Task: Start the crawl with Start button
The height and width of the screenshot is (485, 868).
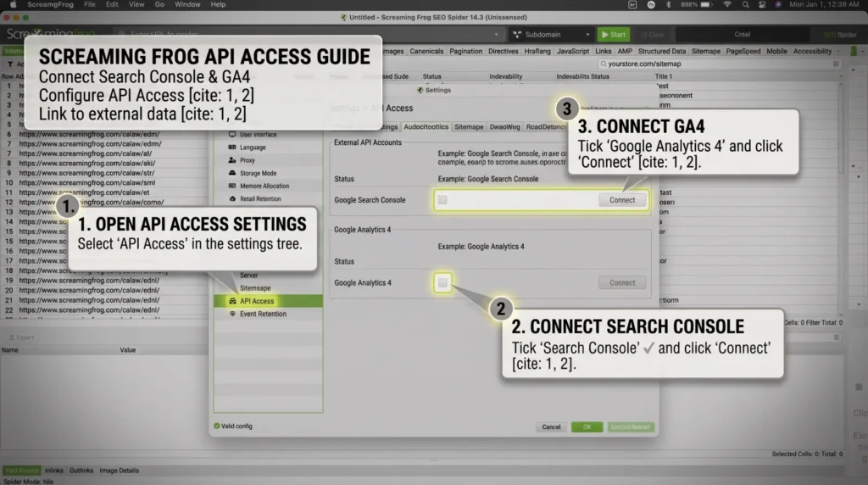Action: [614, 34]
